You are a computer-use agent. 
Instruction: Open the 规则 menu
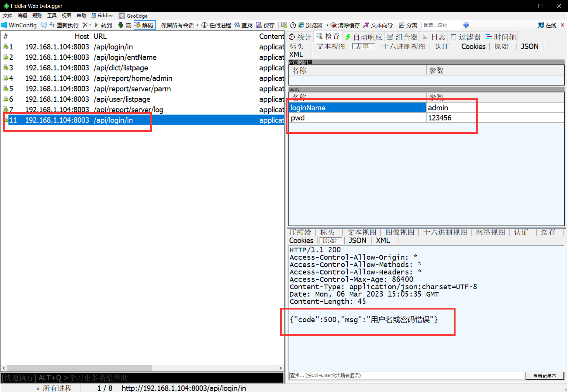point(37,16)
